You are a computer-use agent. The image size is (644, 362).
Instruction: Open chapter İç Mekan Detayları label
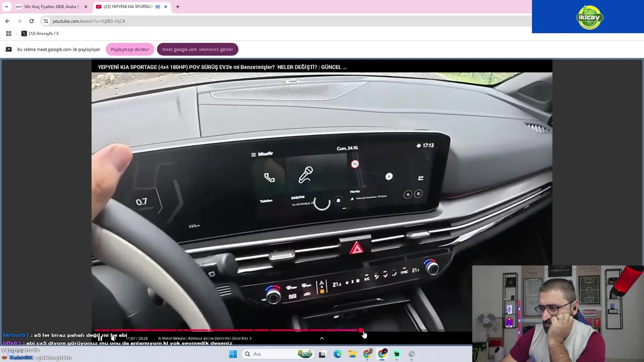click(205, 338)
